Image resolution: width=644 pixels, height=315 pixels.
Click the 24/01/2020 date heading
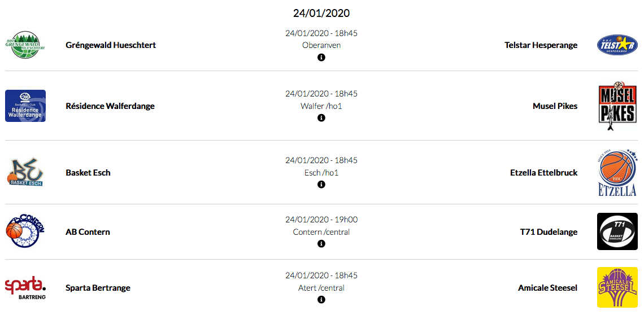click(x=321, y=13)
